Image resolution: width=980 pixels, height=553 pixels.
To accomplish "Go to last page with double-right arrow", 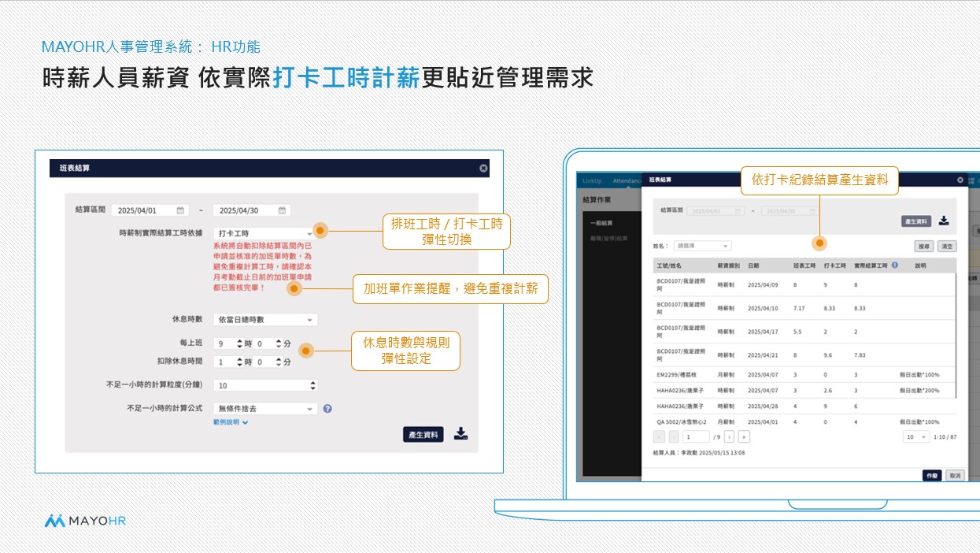I will click(744, 436).
